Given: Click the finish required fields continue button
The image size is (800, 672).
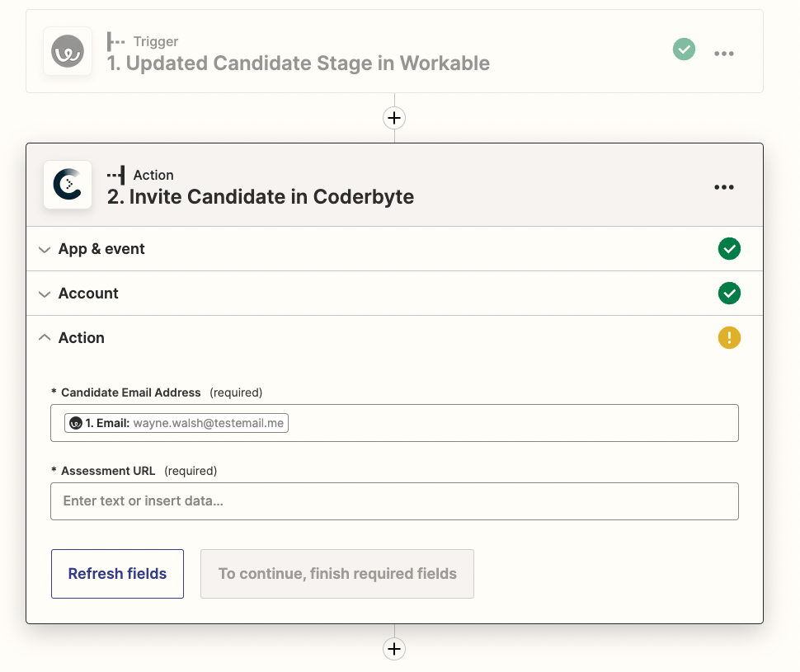Looking at the screenshot, I should click(337, 574).
